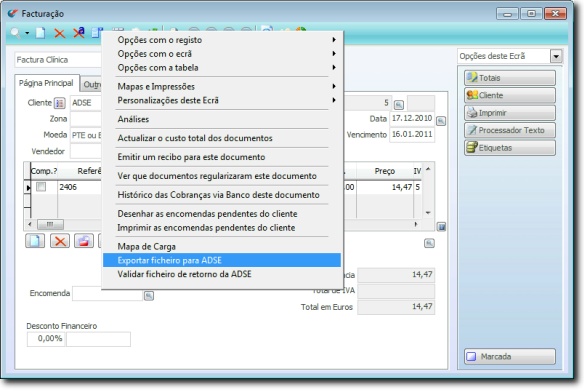
Task: Select 'Mapa de Carga' menu entry
Action: [x=222, y=247]
